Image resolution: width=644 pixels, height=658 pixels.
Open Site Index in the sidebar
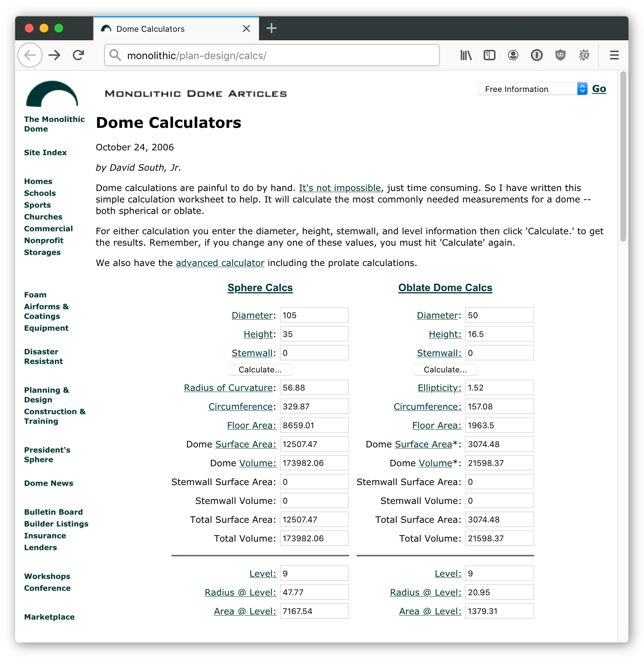[x=45, y=153]
